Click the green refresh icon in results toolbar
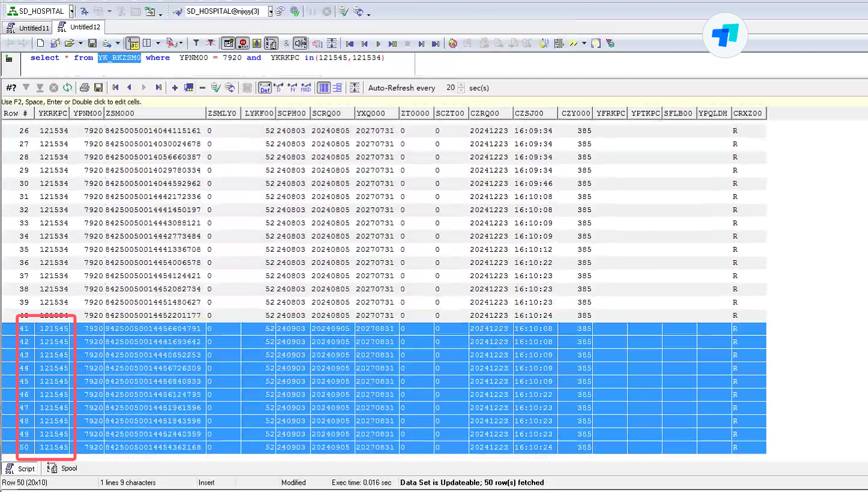This screenshot has height=492, width=868. point(67,88)
